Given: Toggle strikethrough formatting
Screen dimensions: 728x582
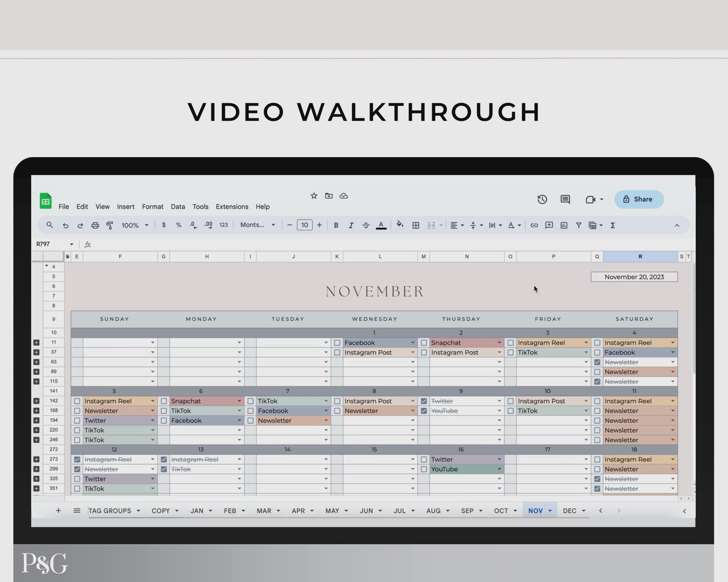Looking at the screenshot, I should click(366, 225).
